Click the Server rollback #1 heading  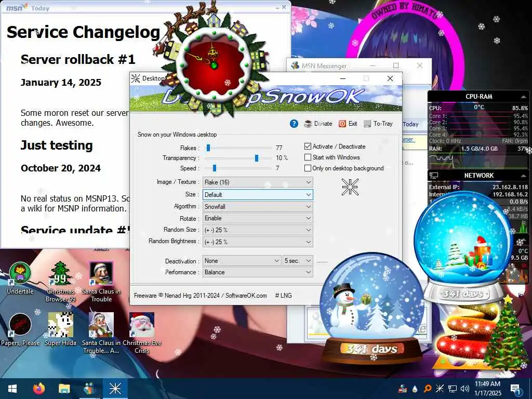click(78, 59)
